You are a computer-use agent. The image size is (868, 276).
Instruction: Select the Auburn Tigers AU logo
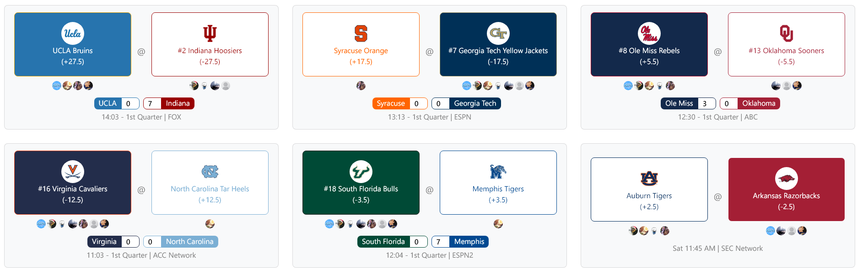pyautogui.click(x=649, y=179)
